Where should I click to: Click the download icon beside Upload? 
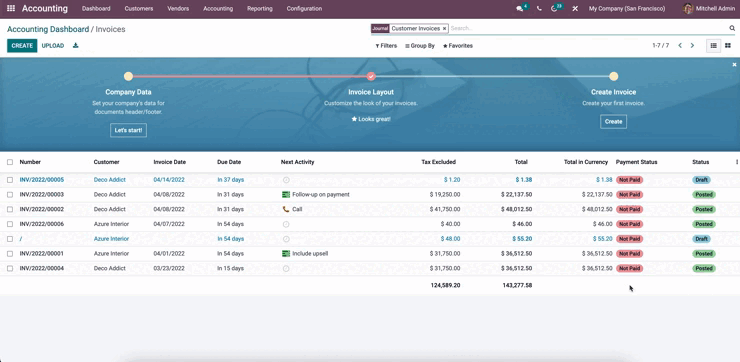point(76,46)
